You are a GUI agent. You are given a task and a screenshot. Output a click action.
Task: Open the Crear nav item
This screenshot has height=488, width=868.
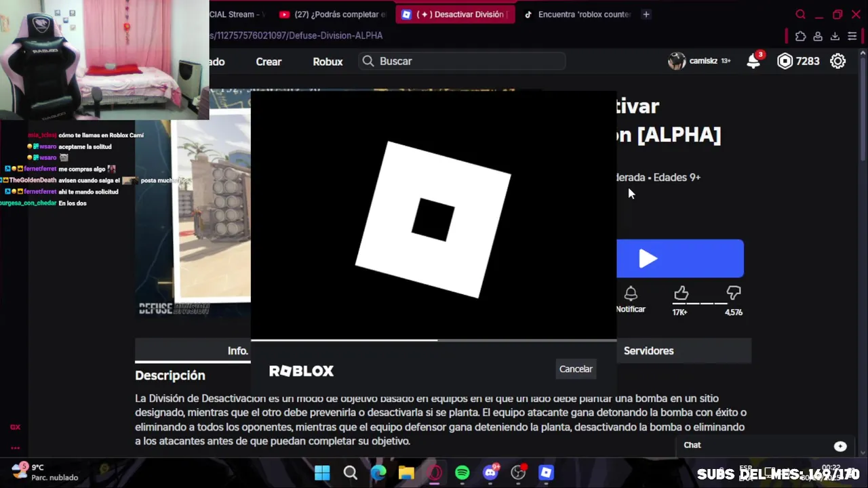[269, 61]
